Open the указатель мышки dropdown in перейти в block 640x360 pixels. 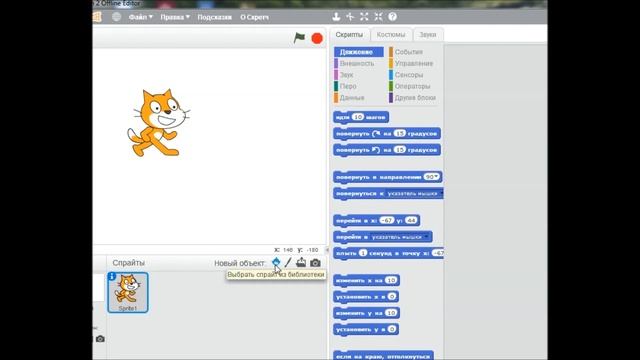click(x=400, y=237)
